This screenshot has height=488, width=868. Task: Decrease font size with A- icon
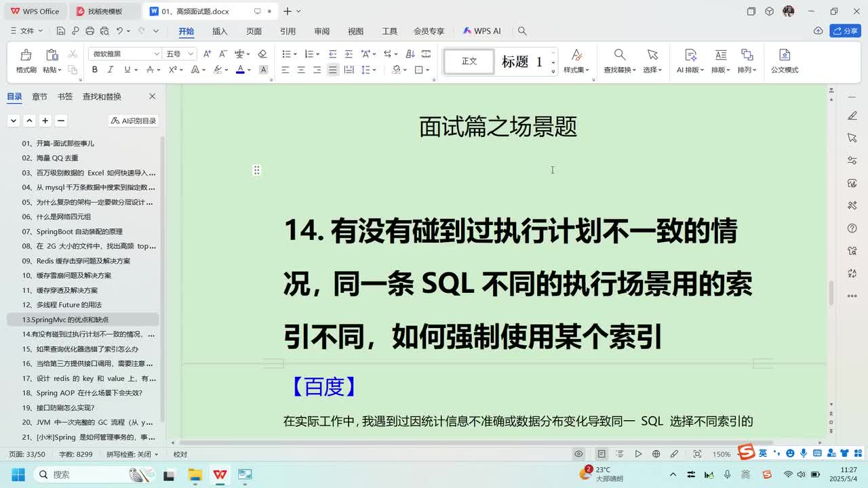223,54
